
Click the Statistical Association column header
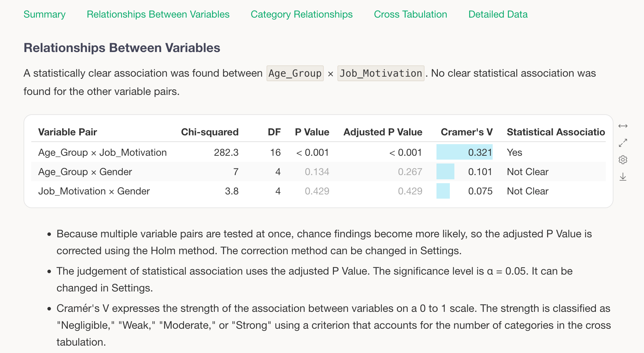556,132
